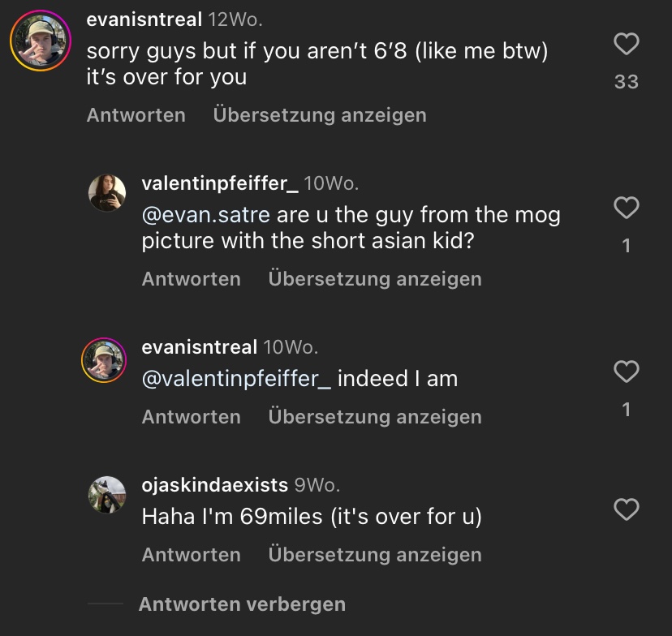Show translation of the 6'8 comment

tap(319, 115)
